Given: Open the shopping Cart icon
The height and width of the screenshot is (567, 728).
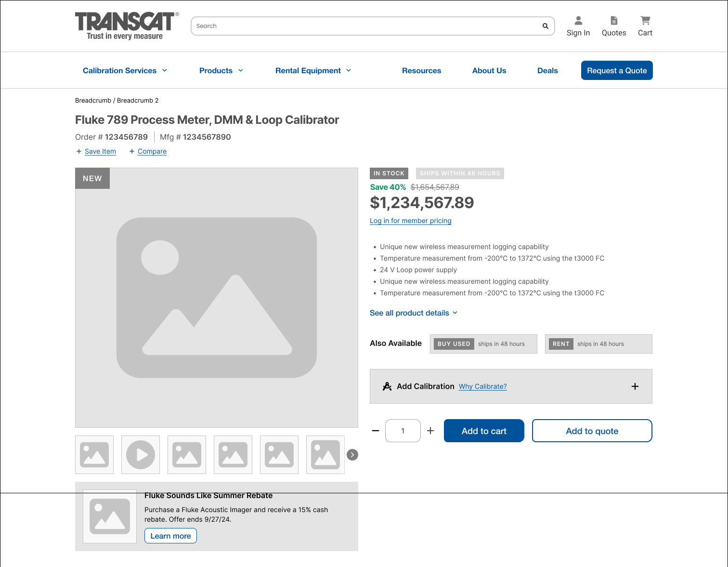Looking at the screenshot, I should click(645, 20).
